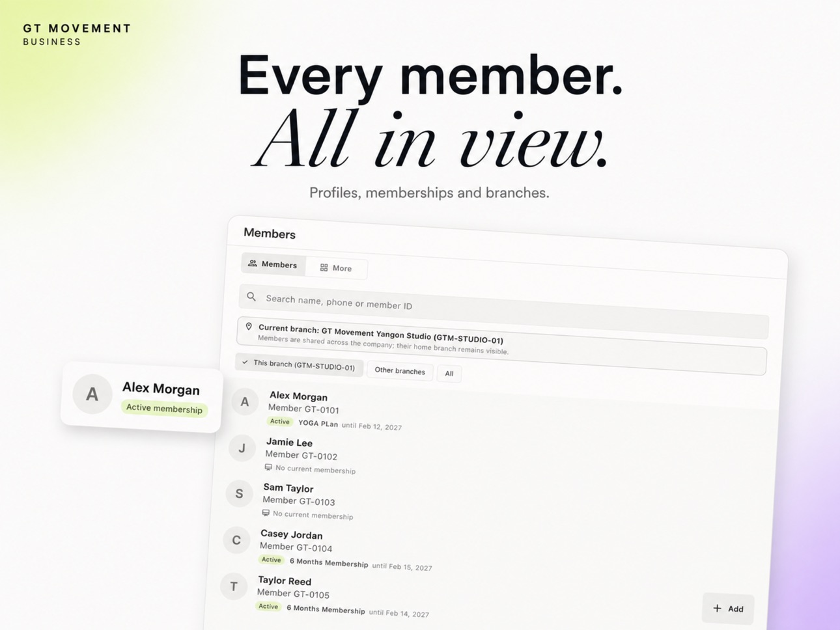Click the people icon in Members tab
Image resolution: width=840 pixels, height=630 pixels.
click(x=253, y=264)
